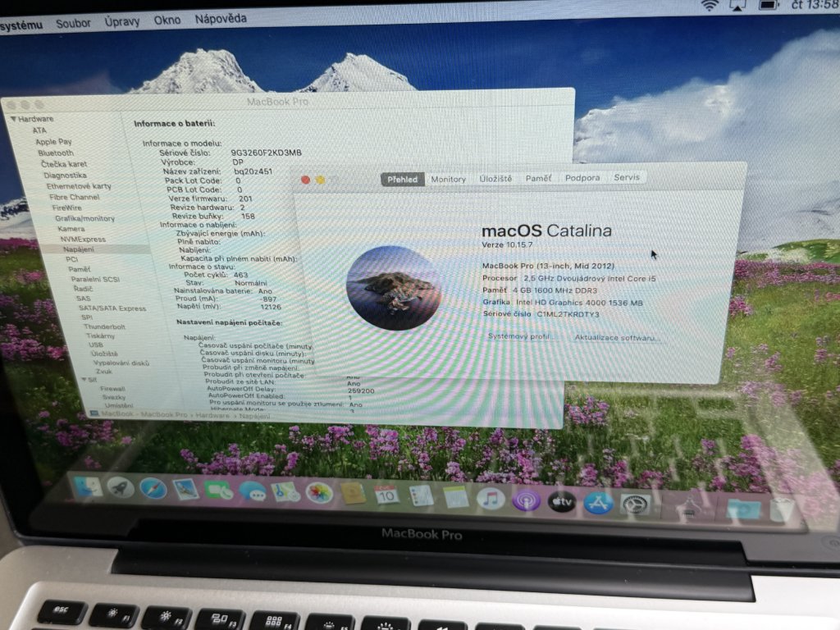Viewport: 840px width, 630px height.
Task: Click the menu bar clock
Action: [815, 6]
